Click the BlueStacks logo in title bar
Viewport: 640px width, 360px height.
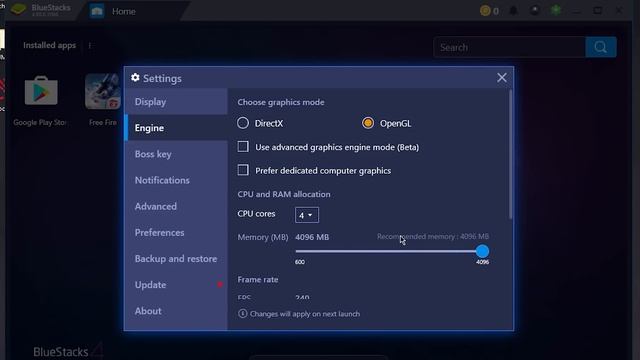(18, 9)
